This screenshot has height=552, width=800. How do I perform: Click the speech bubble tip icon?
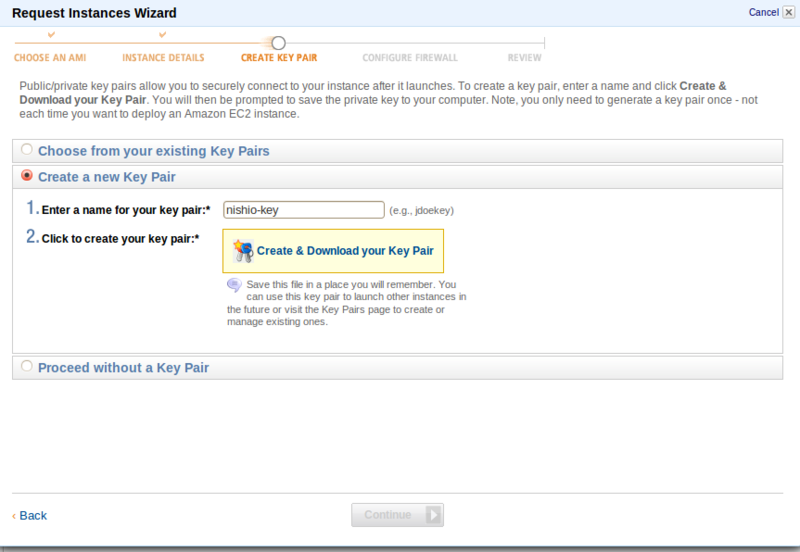click(234, 285)
